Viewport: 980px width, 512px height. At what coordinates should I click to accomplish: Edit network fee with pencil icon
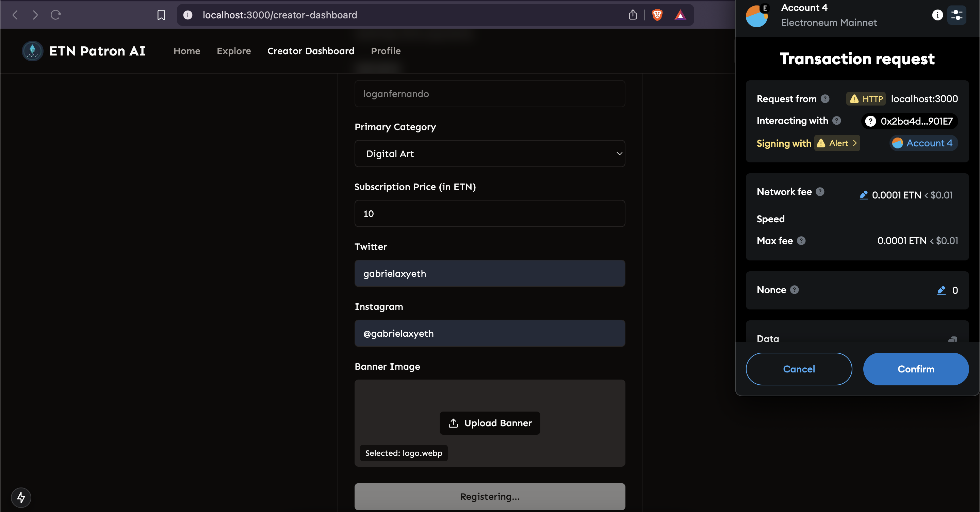864,195
